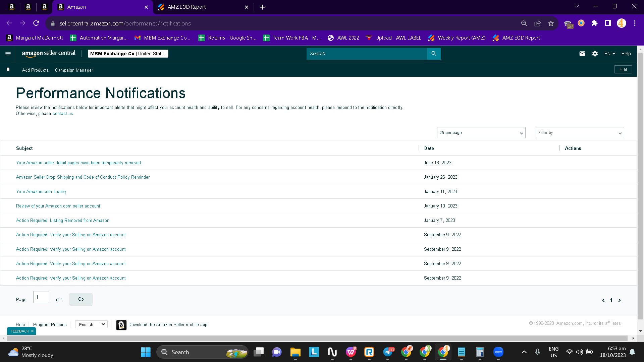Click the Seller Central search field
The image size is (644, 362).
coord(367,54)
